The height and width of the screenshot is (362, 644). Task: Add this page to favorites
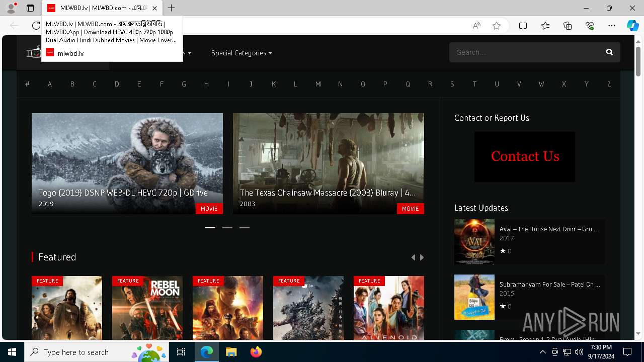tap(497, 26)
